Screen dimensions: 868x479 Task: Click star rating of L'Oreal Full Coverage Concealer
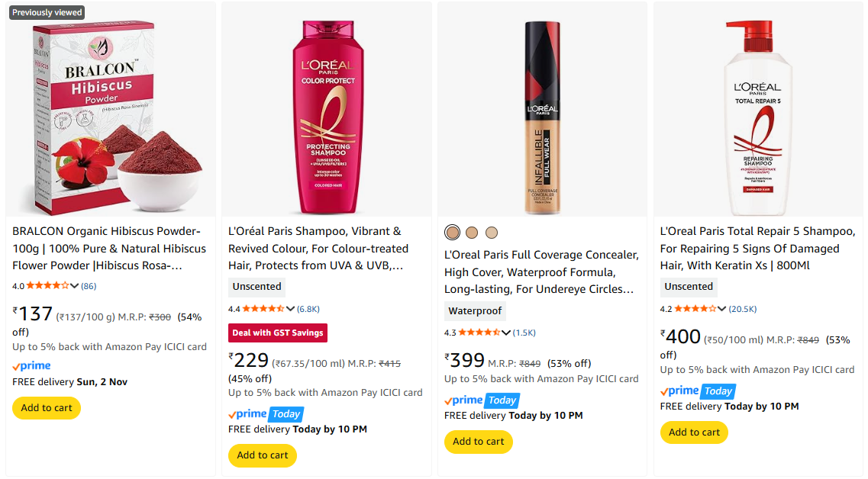click(x=479, y=333)
